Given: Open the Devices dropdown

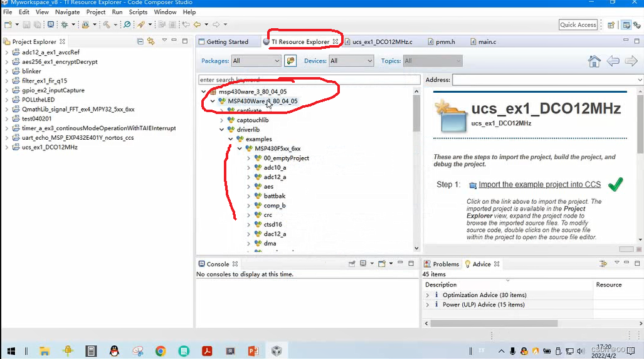Looking at the screenshot, I should 351,61.
